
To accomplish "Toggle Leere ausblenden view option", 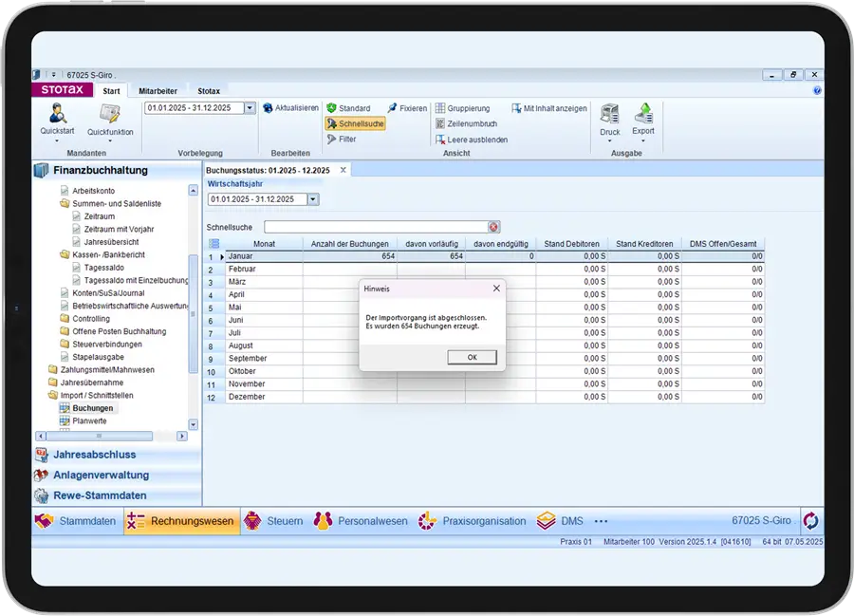I will pos(472,140).
